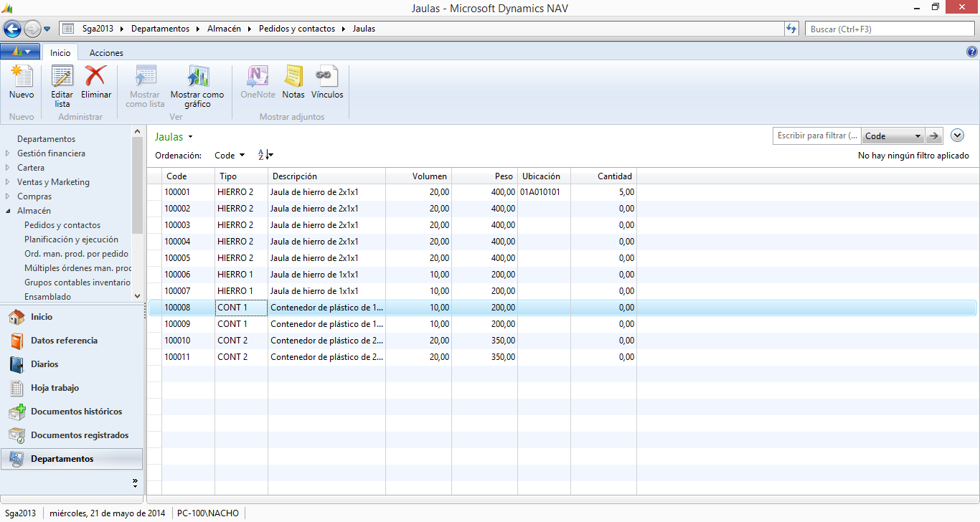Viewport: 980px width, 522px height.
Task: Click Departamentos in the breadcrumb path
Action: [x=161, y=29]
